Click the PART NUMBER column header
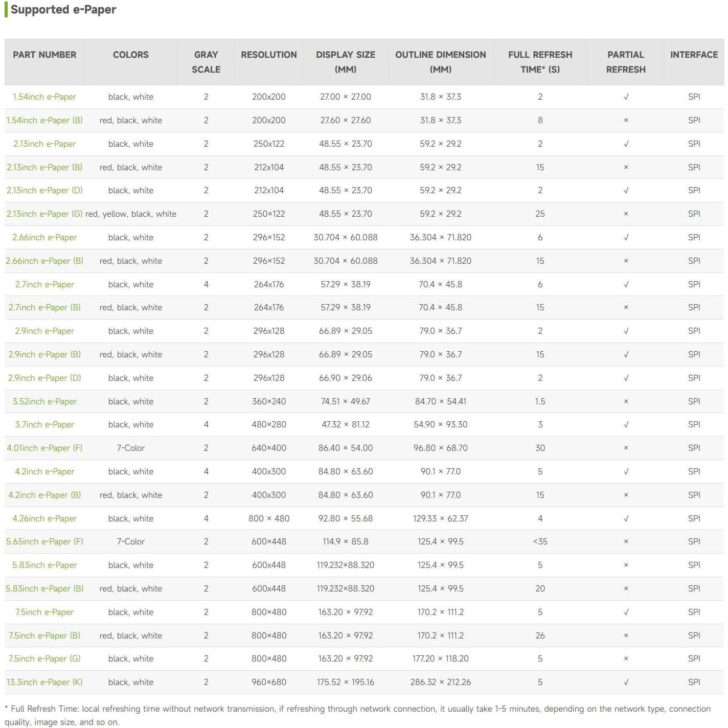 point(44,55)
